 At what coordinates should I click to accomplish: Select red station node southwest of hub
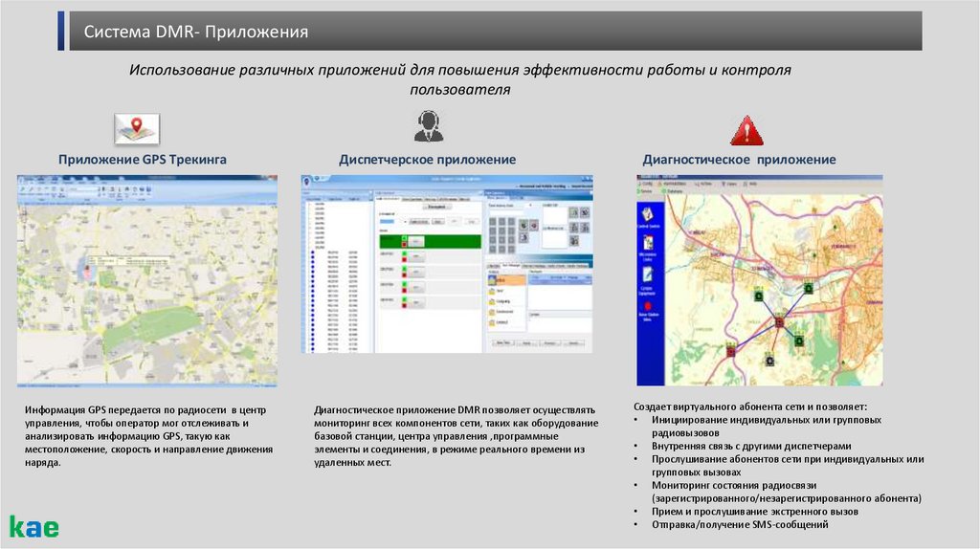[730, 350]
